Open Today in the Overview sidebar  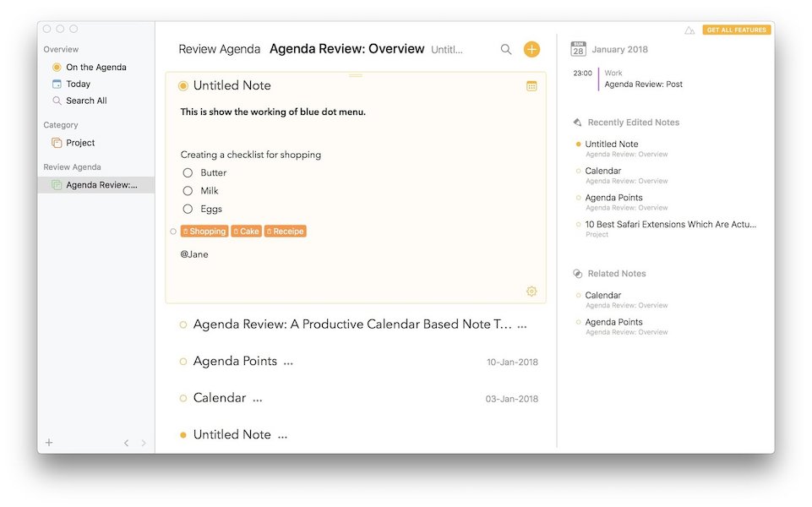78,84
